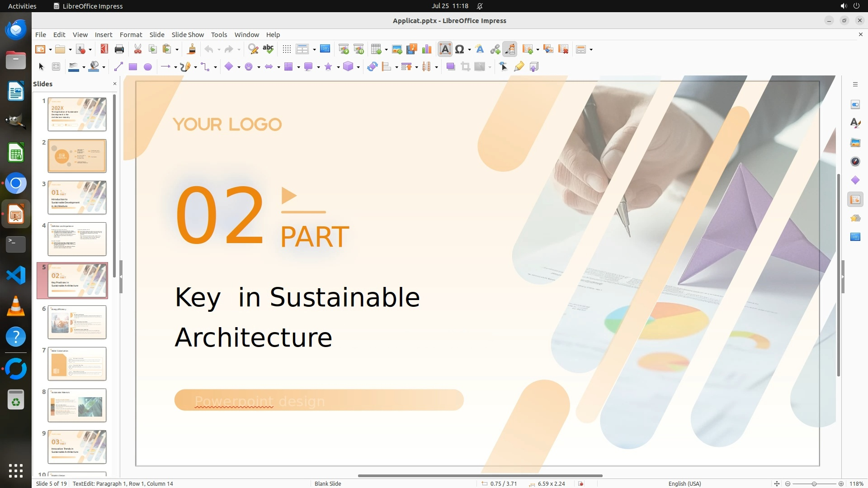Open the Symbol Shapes dropdown arrow
This screenshot has height=488, width=868.
tap(259, 67)
